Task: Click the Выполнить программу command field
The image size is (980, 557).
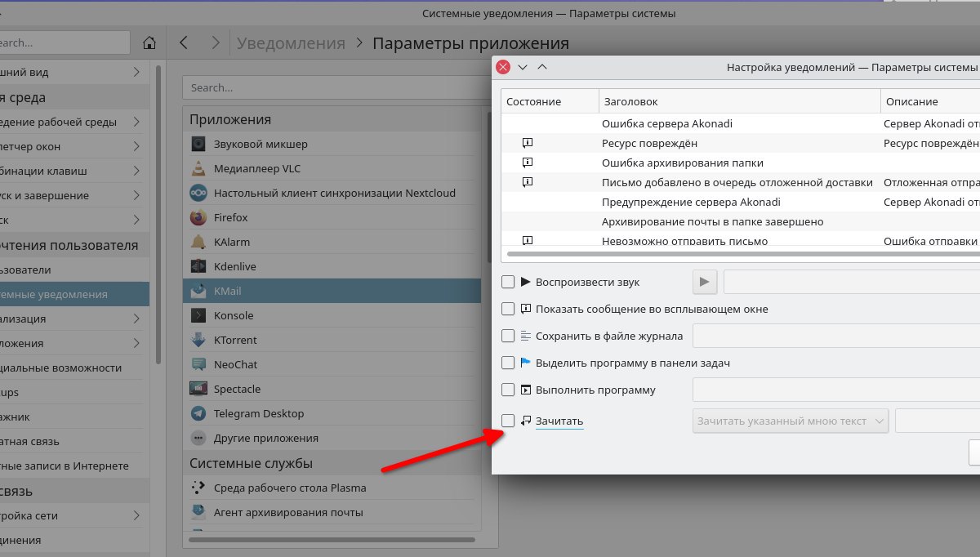Action: pyautogui.click(x=836, y=390)
